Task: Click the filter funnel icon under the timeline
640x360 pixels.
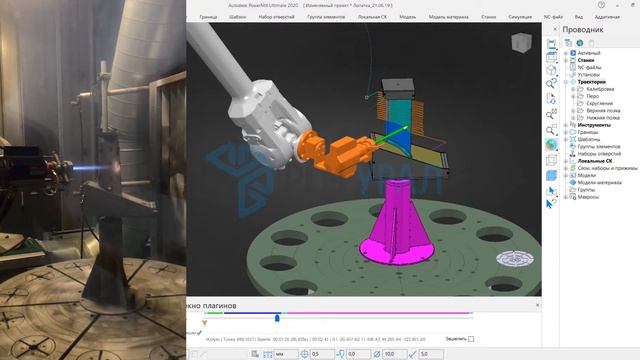Action: (204, 323)
